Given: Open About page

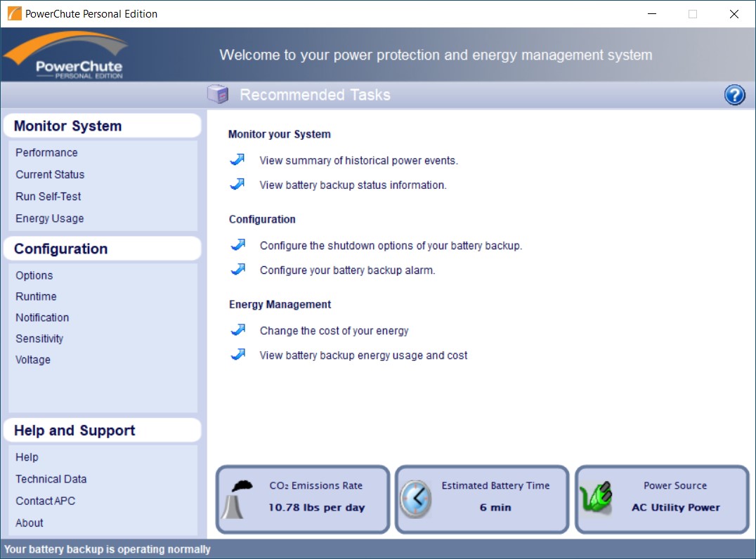Looking at the screenshot, I should 30,523.
